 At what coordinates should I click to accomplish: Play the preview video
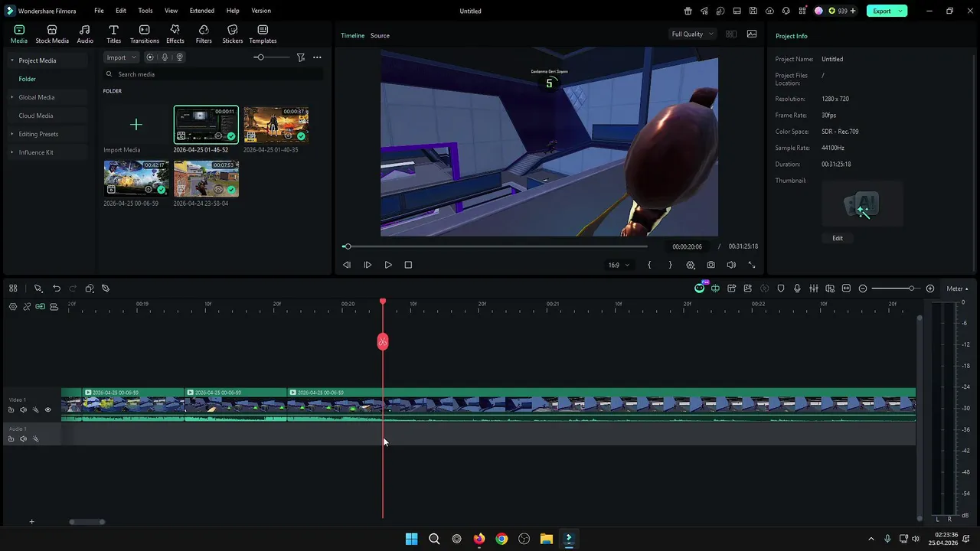(x=388, y=265)
